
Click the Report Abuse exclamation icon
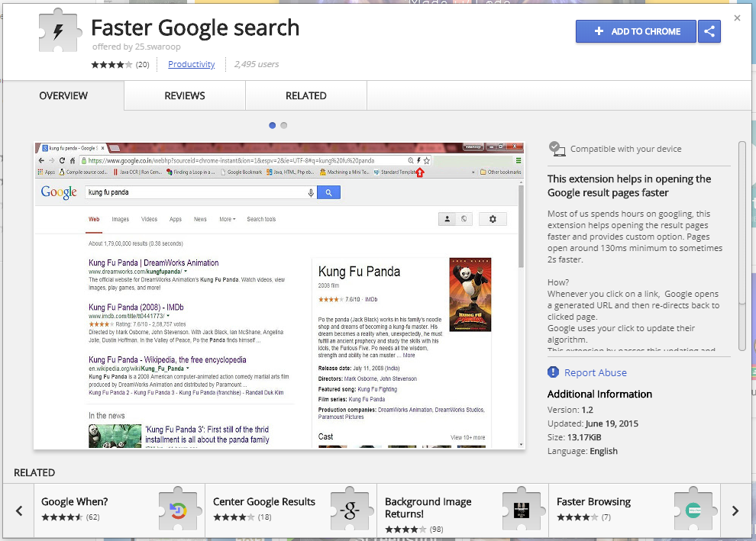click(x=554, y=372)
